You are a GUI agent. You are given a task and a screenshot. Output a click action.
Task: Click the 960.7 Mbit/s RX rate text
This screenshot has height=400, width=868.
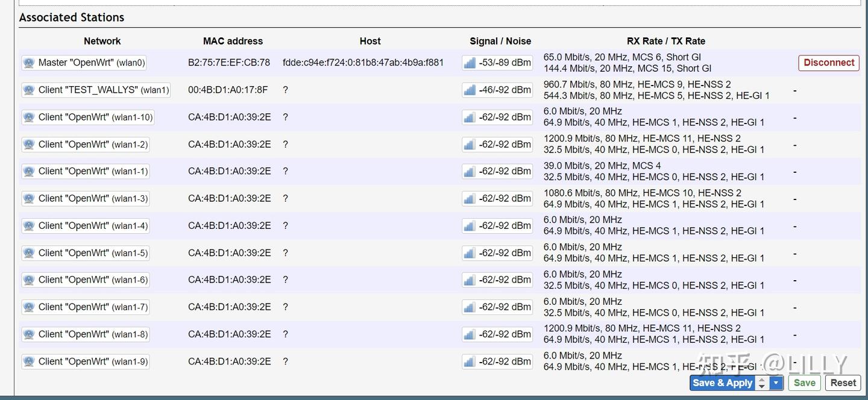[637, 84]
